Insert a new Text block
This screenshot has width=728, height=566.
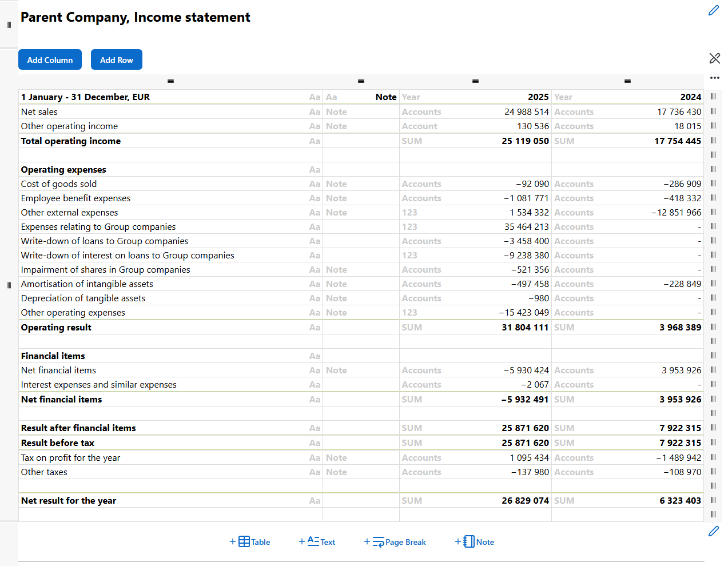pos(317,541)
